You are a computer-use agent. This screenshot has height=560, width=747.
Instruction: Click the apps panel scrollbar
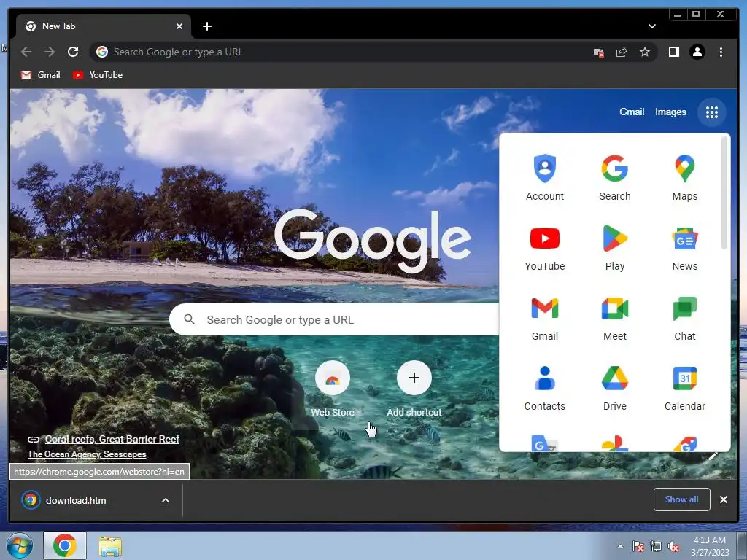pyautogui.click(x=724, y=192)
